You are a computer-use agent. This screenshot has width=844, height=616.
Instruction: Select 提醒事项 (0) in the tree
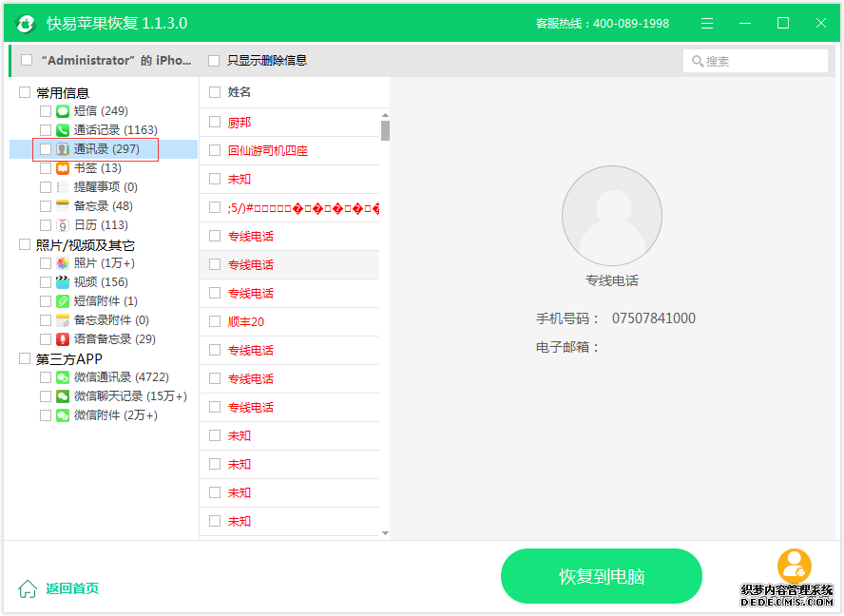[x=105, y=187]
